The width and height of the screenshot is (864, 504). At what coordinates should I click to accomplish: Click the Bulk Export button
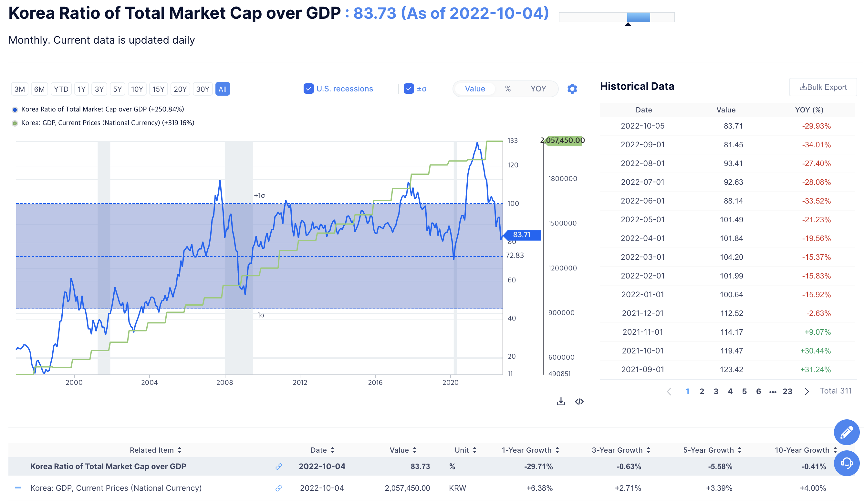pyautogui.click(x=823, y=87)
